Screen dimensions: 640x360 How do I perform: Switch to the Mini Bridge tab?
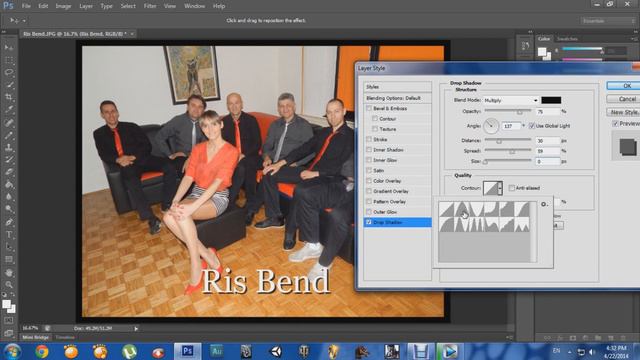coord(36,338)
